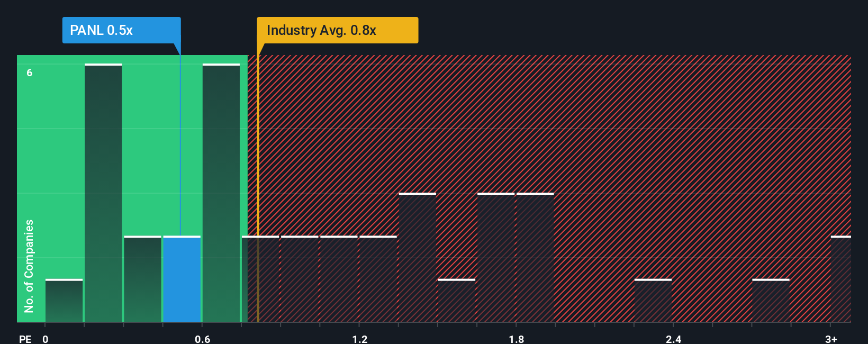
Task: Click the x-axis label 1.8
Action: pyautogui.click(x=517, y=339)
